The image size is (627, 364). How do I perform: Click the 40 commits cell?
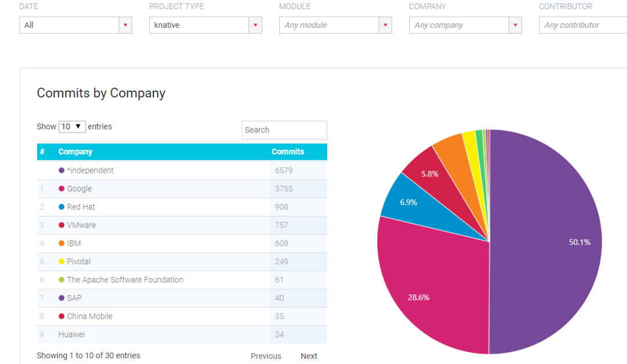coord(298,298)
